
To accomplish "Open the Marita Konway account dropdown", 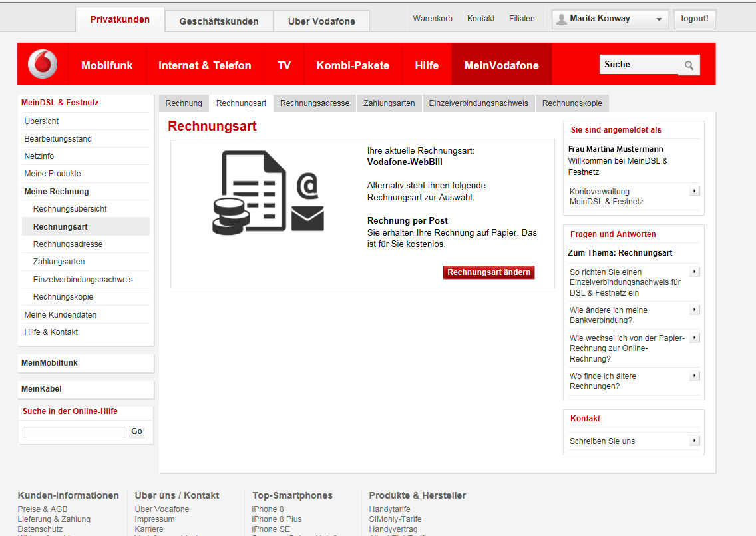I will (x=658, y=18).
